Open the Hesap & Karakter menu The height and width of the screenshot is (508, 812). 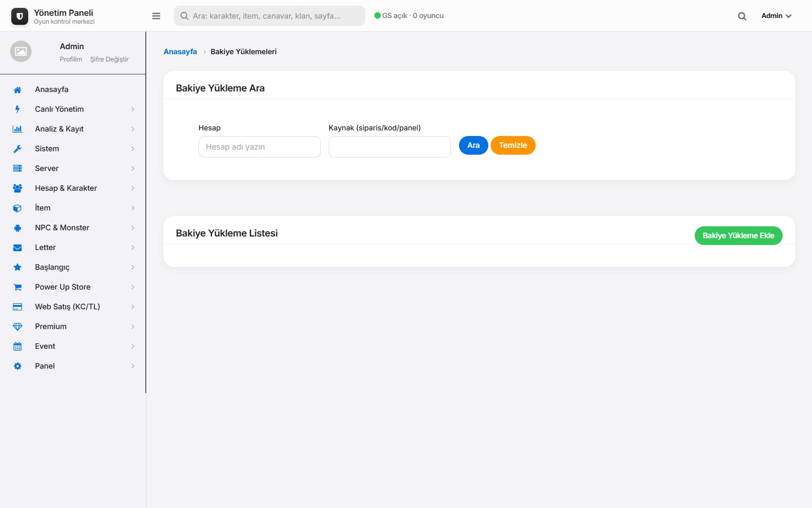73,188
